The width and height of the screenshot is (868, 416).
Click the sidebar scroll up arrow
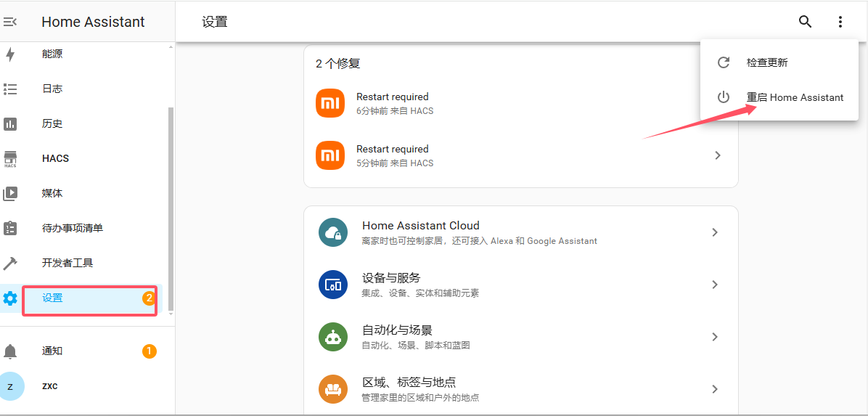171,48
